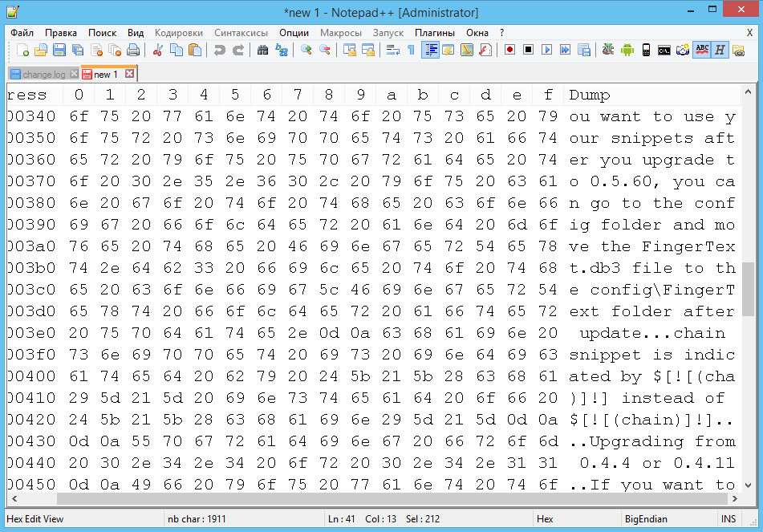Undo the last action with the toolbar arrow

(220, 50)
